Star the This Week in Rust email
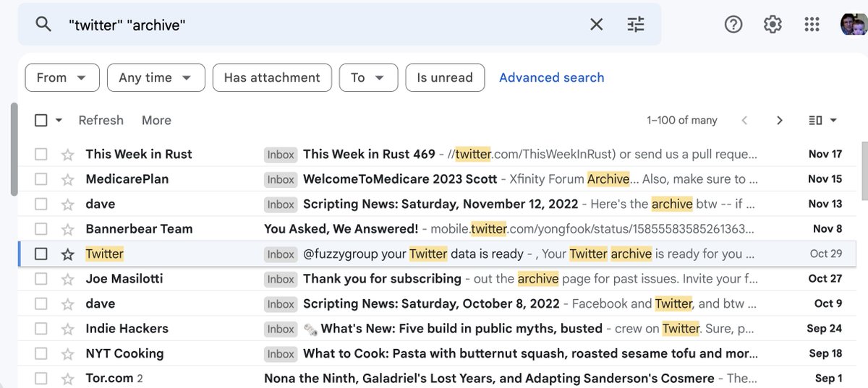The height and width of the screenshot is (388, 868). tap(68, 154)
